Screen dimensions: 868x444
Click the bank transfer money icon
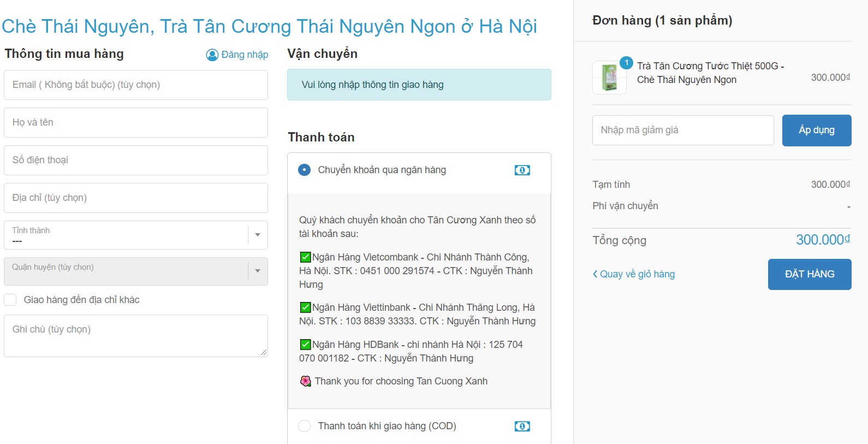522,170
